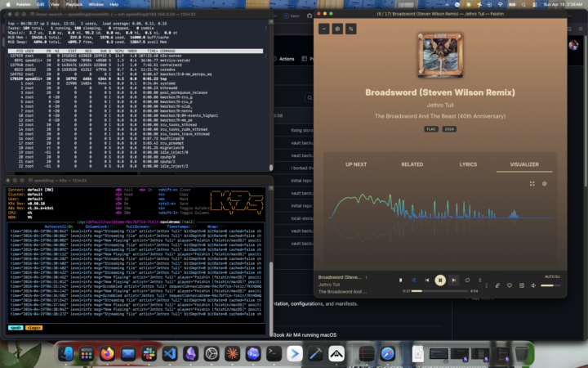588x368 pixels.
Task: Open the Window menu in the menu bar
Action: (x=96, y=5)
